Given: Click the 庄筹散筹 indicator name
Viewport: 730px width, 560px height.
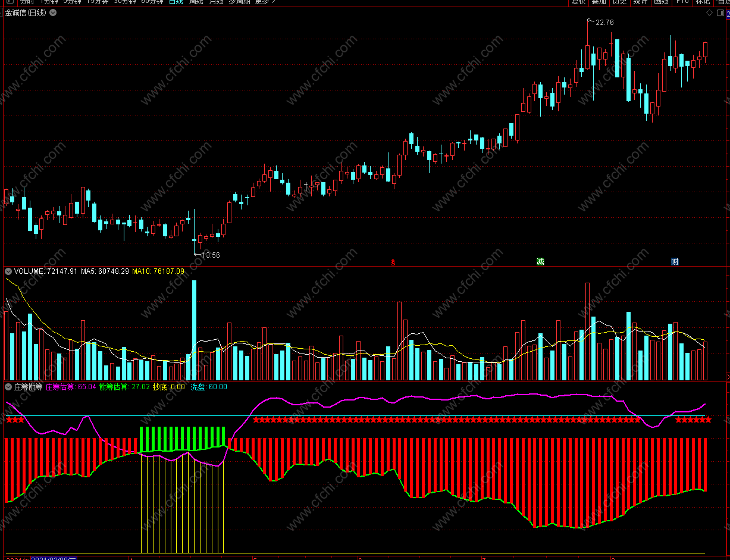Looking at the screenshot, I should [29, 387].
